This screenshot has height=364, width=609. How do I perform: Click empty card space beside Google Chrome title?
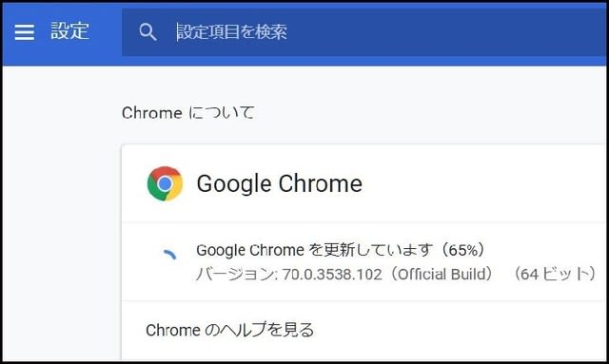click(x=481, y=183)
